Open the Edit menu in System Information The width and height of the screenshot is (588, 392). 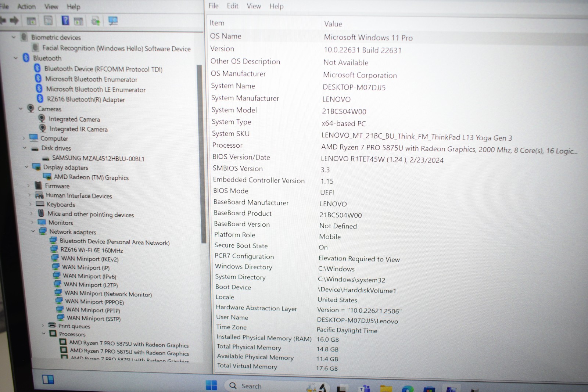(x=233, y=6)
